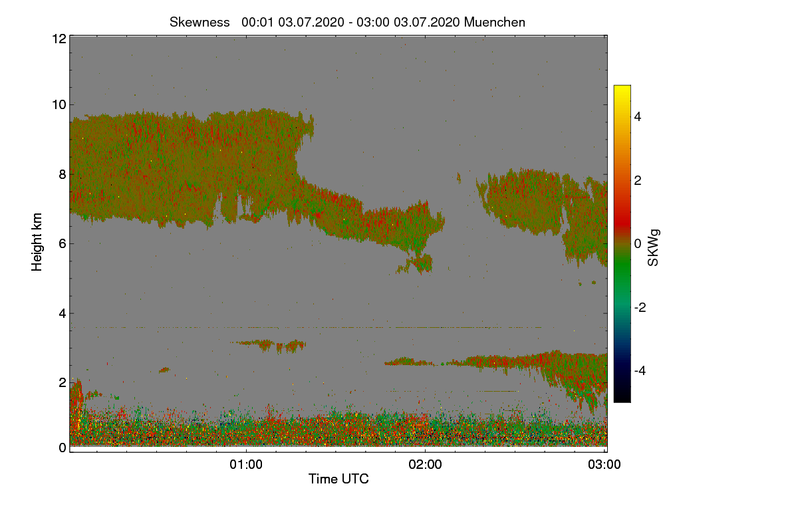Click the "03:00" time tick label

[605, 464]
